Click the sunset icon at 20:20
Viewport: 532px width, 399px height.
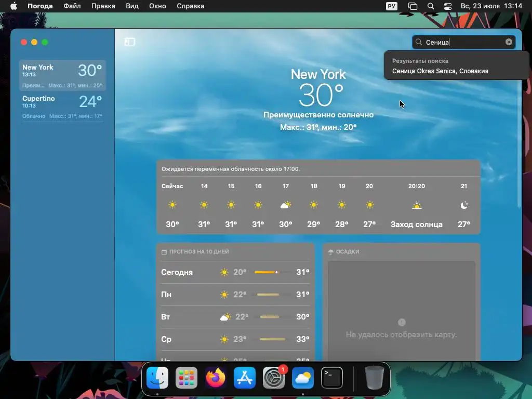tap(417, 205)
